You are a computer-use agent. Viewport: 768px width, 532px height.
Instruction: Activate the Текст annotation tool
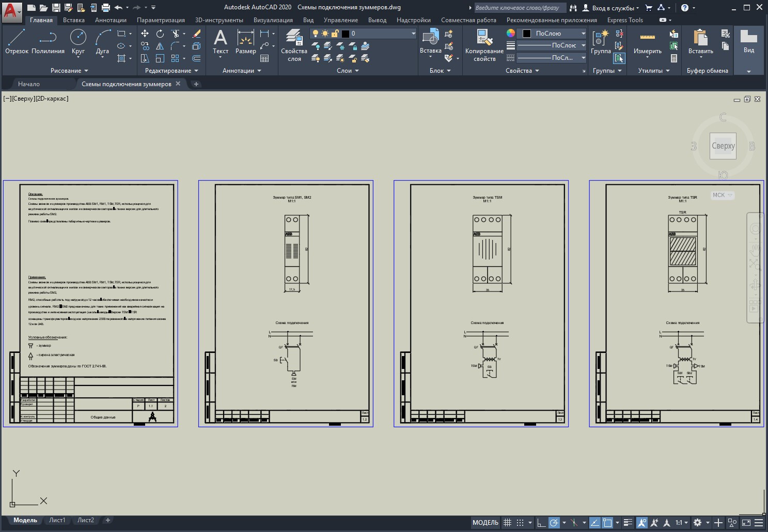221,41
